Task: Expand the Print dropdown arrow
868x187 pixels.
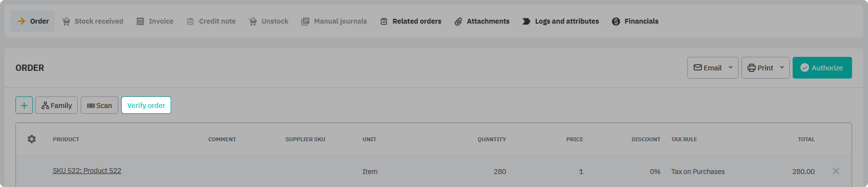Action: pos(782,67)
